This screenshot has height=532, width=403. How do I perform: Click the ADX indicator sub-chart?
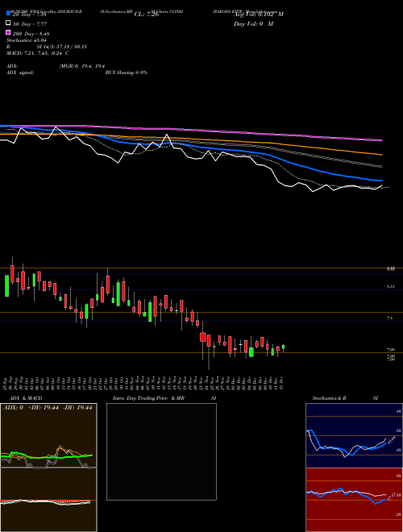pyautogui.click(x=48, y=435)
